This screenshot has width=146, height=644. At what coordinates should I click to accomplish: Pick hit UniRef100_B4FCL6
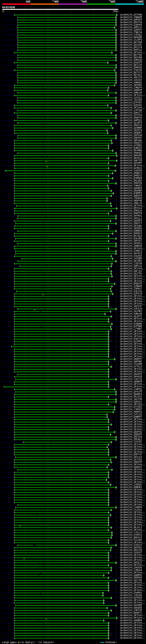[x=131, y=50]
